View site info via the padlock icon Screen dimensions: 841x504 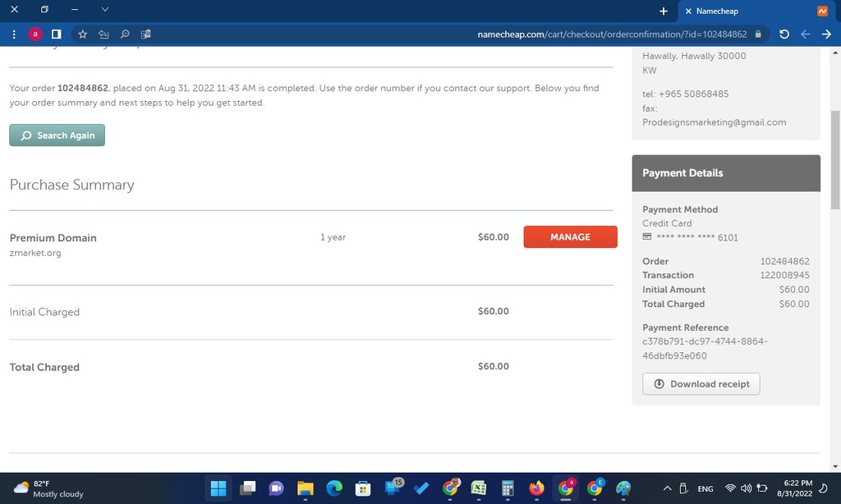tap(758, 34)
